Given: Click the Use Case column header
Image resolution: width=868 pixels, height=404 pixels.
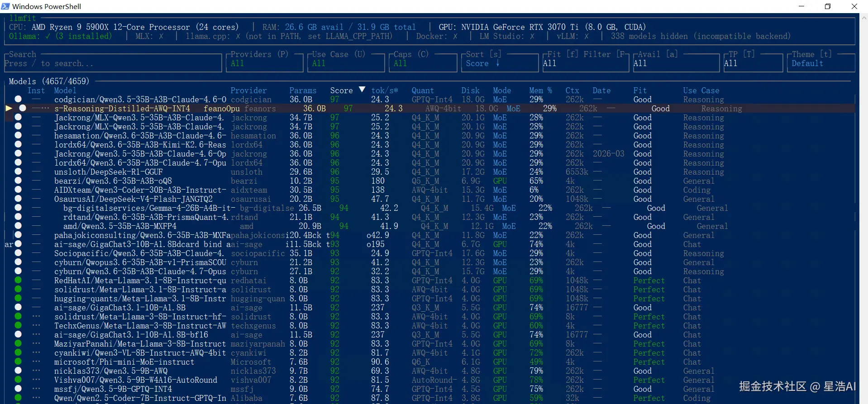Looking at the screenshot, I should click(x=701, y=90).
